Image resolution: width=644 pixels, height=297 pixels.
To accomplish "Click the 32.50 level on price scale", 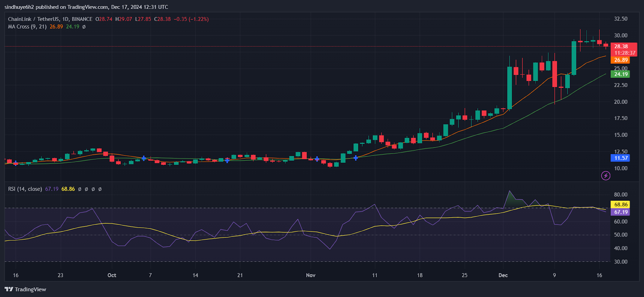I will point(621,19).
